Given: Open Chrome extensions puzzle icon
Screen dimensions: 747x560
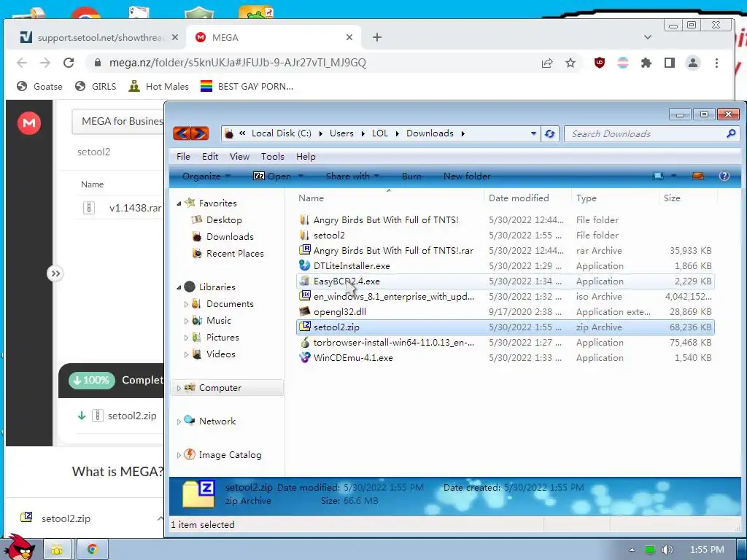Looking at the screenshot, I should coord(646,63).
